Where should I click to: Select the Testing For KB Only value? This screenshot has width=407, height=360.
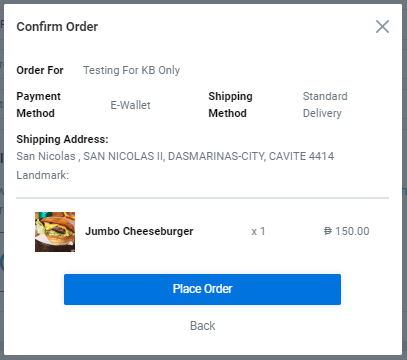pyautogui.click(x=132, y=70)
